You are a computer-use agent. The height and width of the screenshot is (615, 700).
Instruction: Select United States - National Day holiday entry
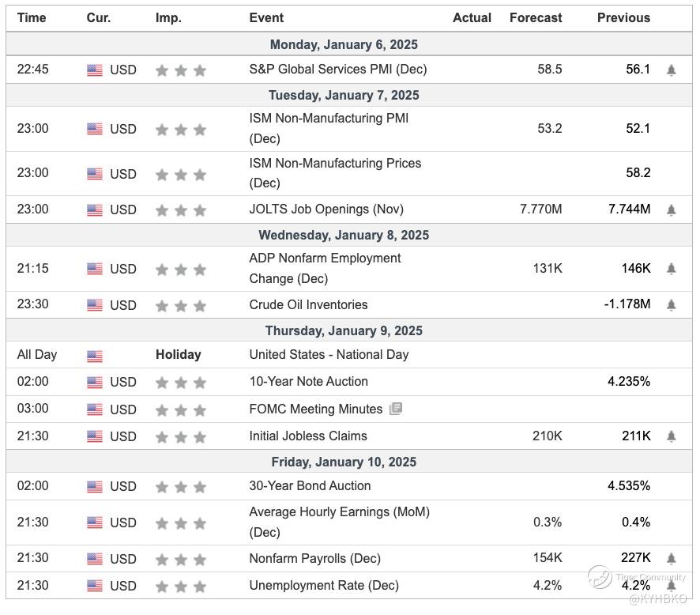coord(329,355)
